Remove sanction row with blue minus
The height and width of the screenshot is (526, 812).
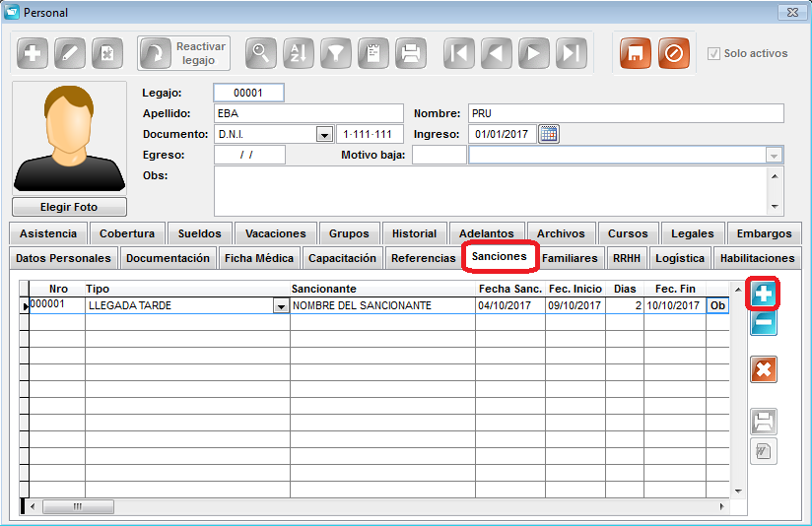(x=764, y=322)
